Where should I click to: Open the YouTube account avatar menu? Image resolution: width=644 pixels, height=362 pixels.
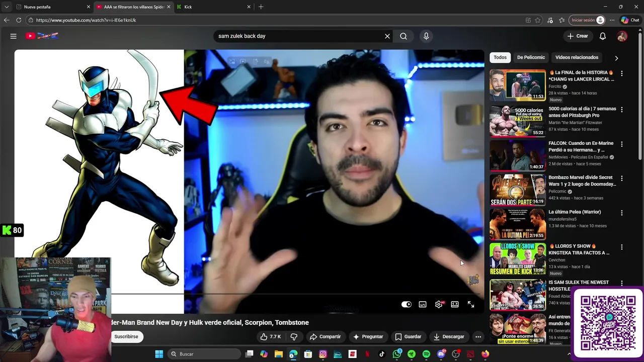point(622,36)
